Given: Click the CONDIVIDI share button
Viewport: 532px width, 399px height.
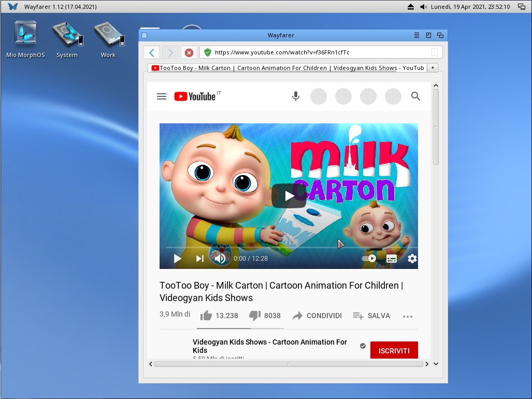Looking at the screenshot, I should pos(317,316).
